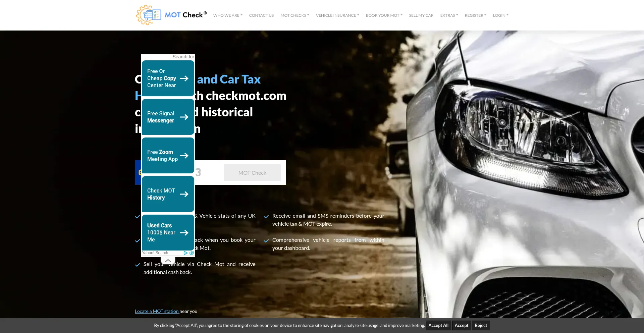The width and height of the screenshot is (644, 333).
Task: Follow the Locate a MOT station link
Action: [157, 311]
